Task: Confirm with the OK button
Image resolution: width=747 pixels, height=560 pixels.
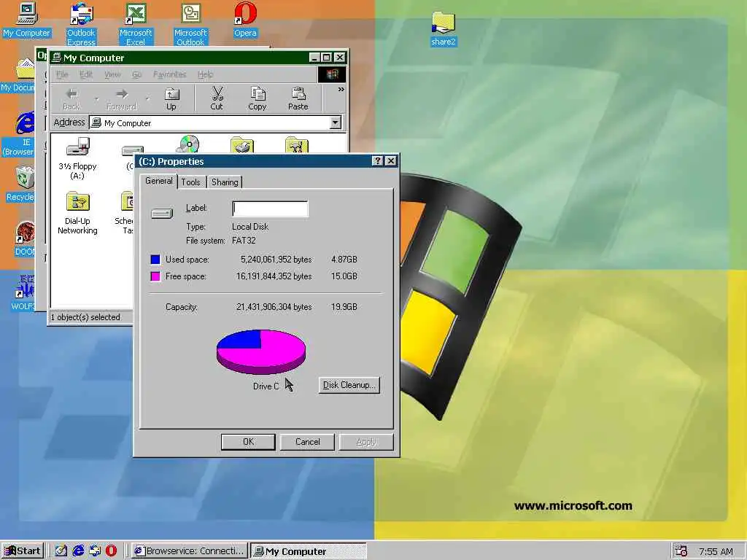Action: [248, 441]
